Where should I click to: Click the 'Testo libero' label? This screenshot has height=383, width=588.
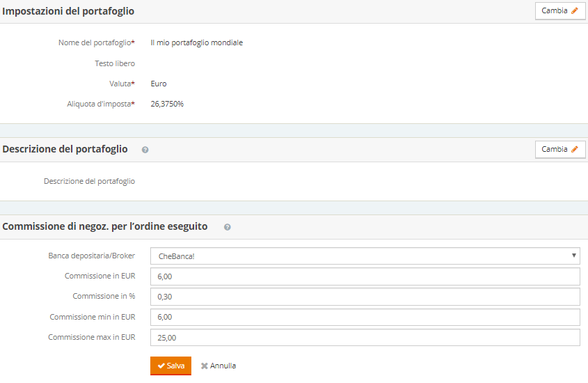pos(115,63)
